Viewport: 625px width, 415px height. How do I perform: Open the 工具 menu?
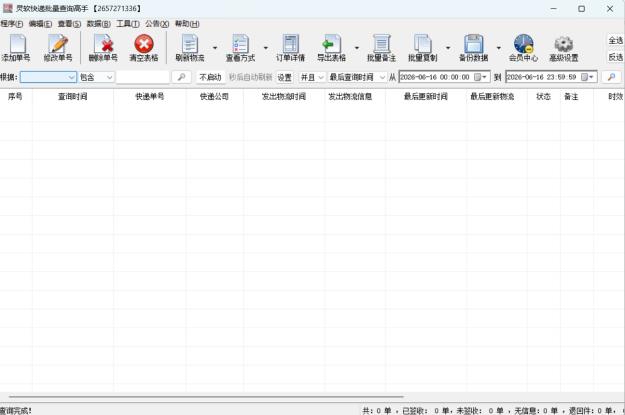(x=128, y=24)
